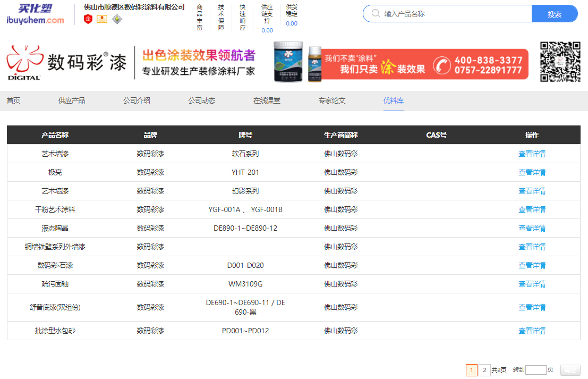View details for 数码彩-石漆 row
The height and width of the screenshot is (379, 588).
tap(532, 265)
